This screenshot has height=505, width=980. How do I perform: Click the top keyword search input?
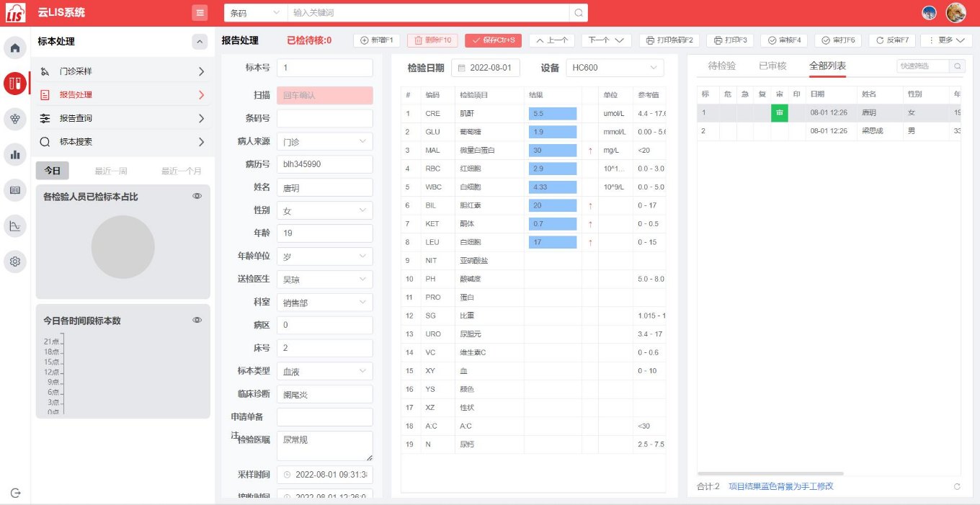428,13
